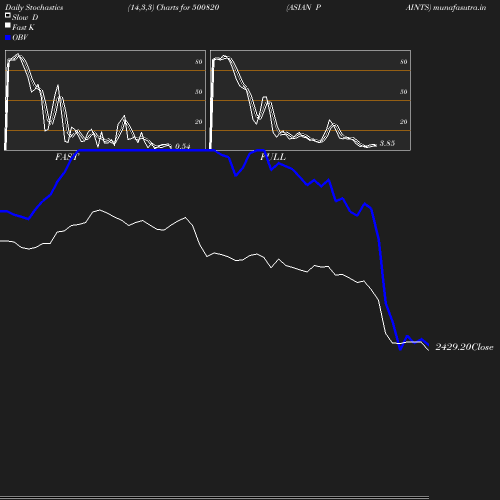This screenshot has height=500, width=500.
Task: Click the blue OBV legend swatch
Action: pyautogui.click(x=8, y=38)
